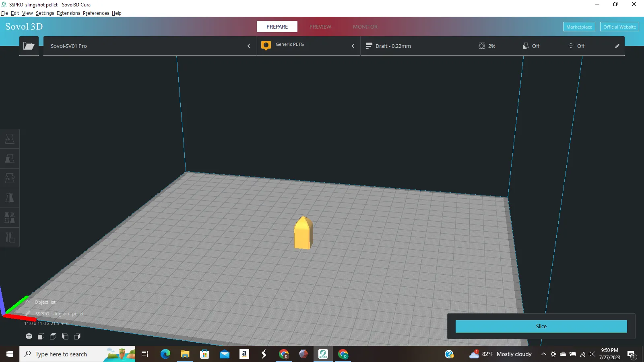
Task: Switch to the MONITOR stage
Action: (x=365, y=27)
